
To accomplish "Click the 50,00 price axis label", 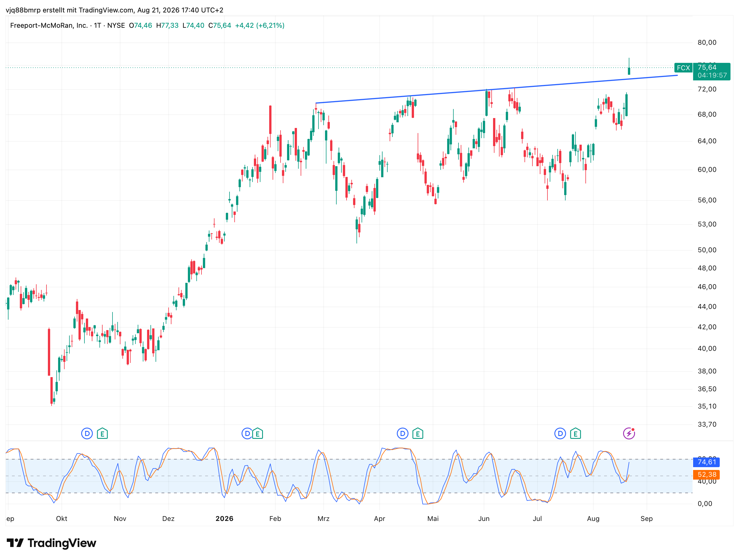I will coord(707,250).
